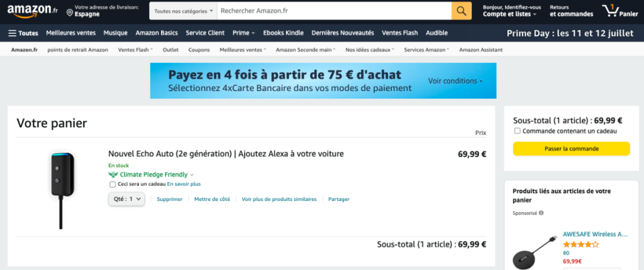The image size is (644, 270).
Task: Open Dernières Nouveautés menu item
Action: pyautogui.click(x=343, y=33)
